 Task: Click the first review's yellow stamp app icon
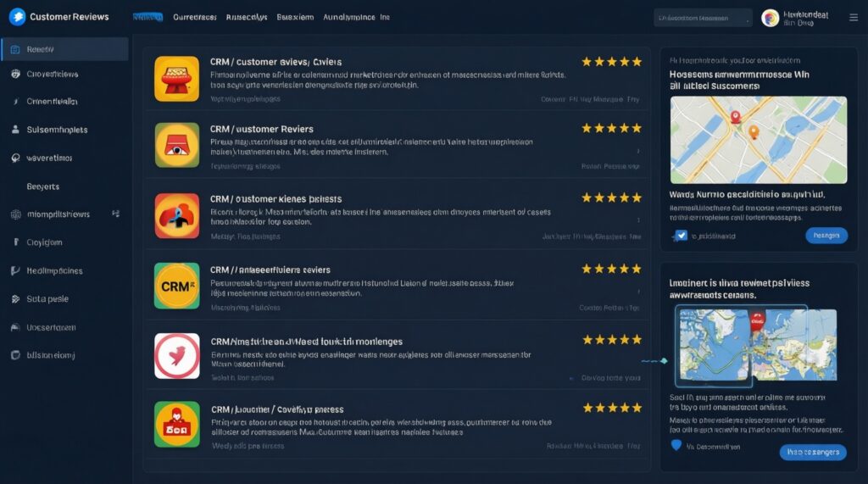click(x=176, y=79)
